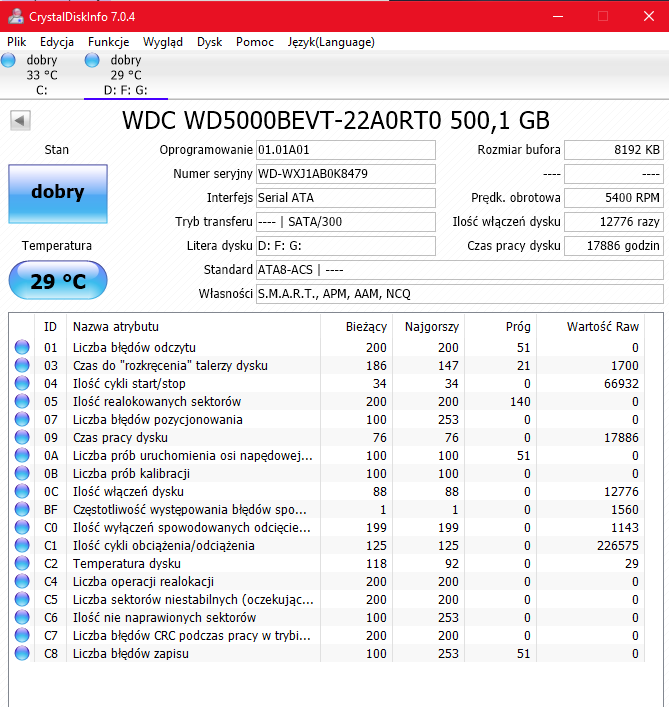This screenshot has height=707, width=669.
Task: Open the Język(Language) menu
Action: click(331, 42)
